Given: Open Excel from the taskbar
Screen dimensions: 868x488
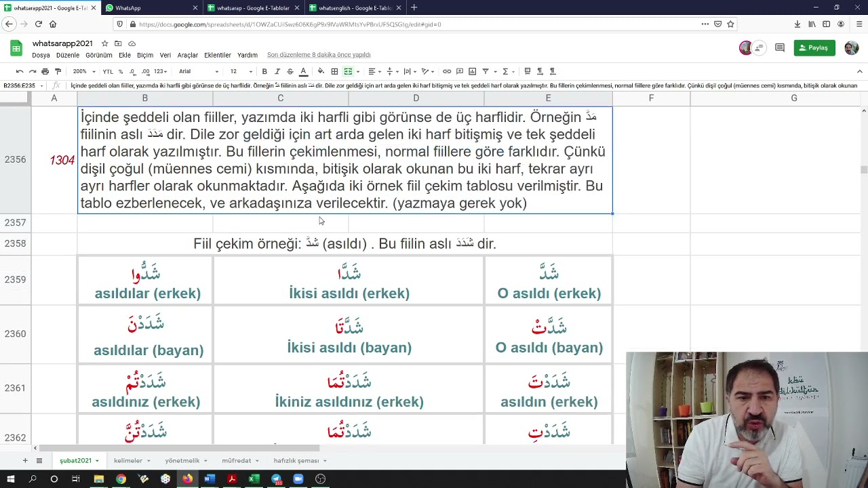Looking at the screenshot, I should [x=254, y=479].
